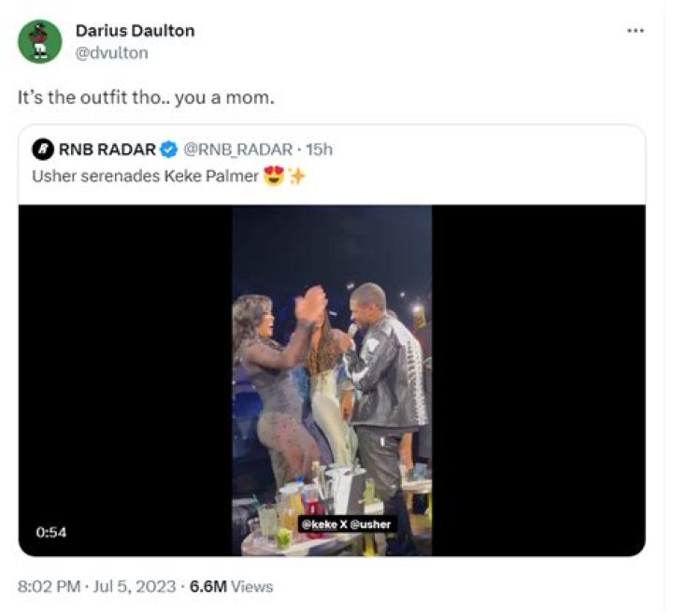
Task: Click the RNB RADAR account logo
Action: point(41,150)
